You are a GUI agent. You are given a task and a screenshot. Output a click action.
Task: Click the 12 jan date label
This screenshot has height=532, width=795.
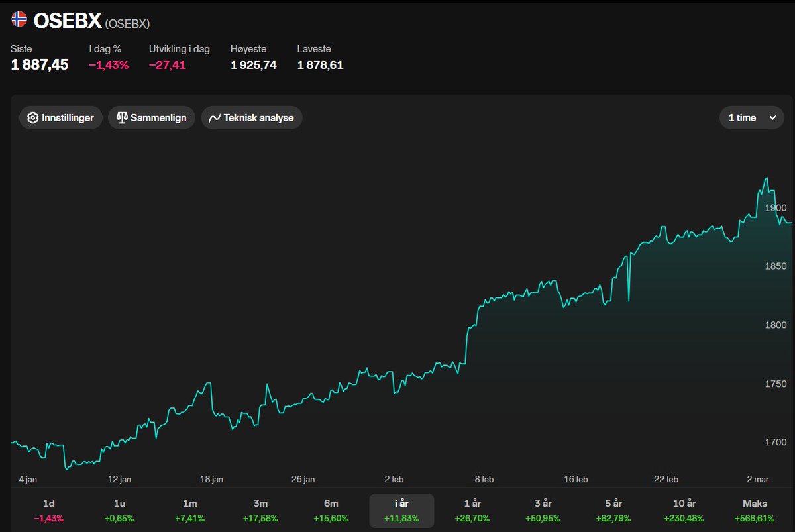[x=119, y=479]
